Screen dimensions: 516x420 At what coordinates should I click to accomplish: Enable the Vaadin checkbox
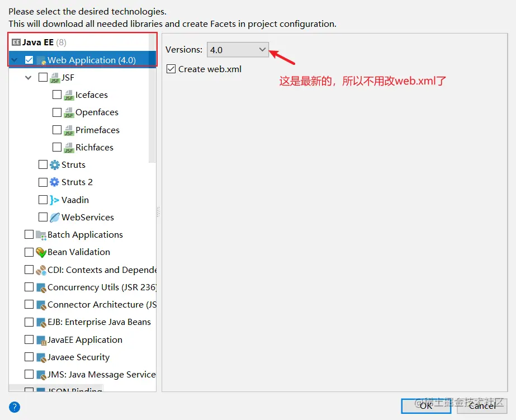click(43, 200)
